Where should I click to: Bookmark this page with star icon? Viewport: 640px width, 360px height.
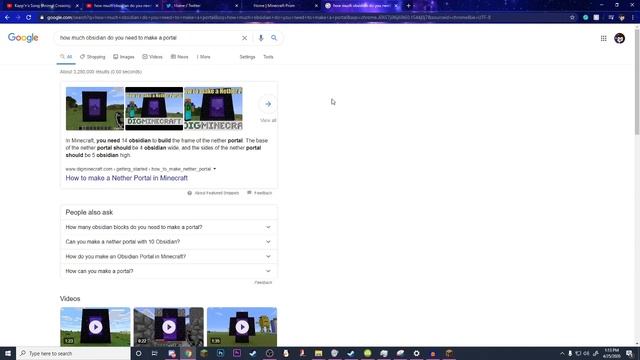point(572,18)
